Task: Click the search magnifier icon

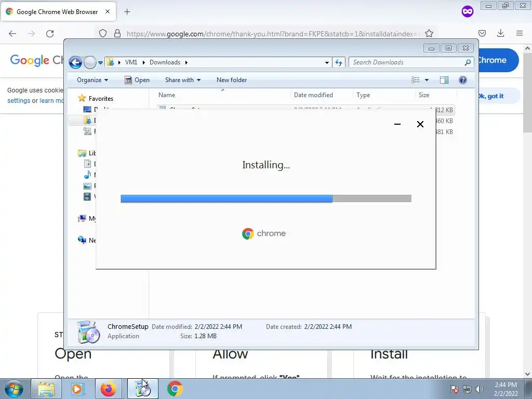Action: 468,62
